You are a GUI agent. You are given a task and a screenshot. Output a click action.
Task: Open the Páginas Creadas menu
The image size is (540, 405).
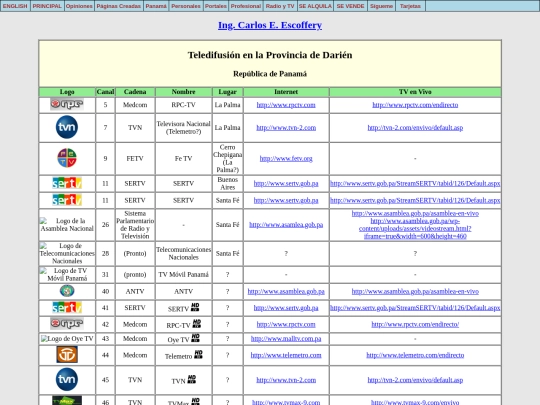point(118,6)
